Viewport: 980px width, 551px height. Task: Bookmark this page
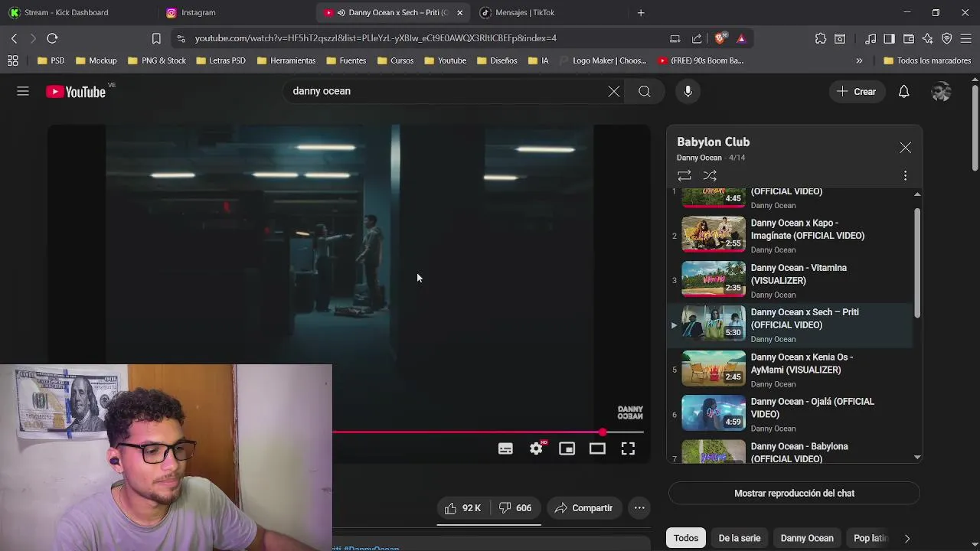(x=156, y=38)
